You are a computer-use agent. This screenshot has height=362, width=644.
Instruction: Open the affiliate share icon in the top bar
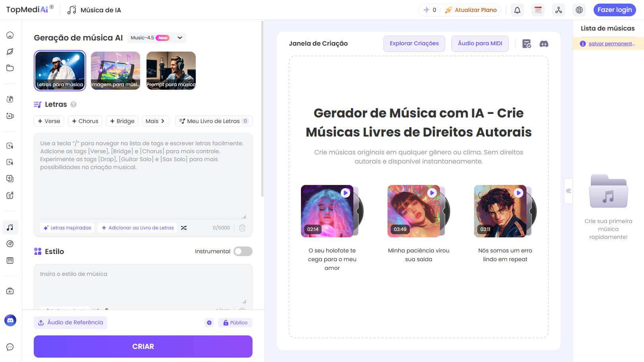click(559, 10)
